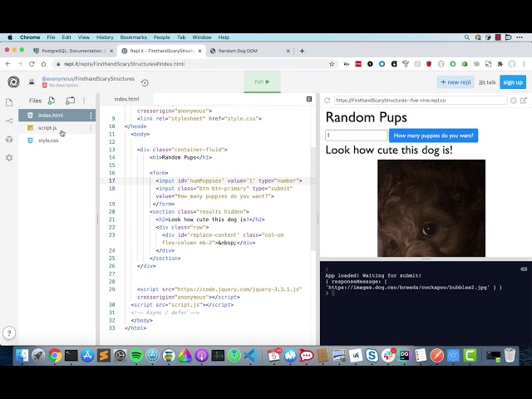The height and width of the screenshot is (399, 532).
Task: Open Slack from the Dock
Action: pos(388,355)
